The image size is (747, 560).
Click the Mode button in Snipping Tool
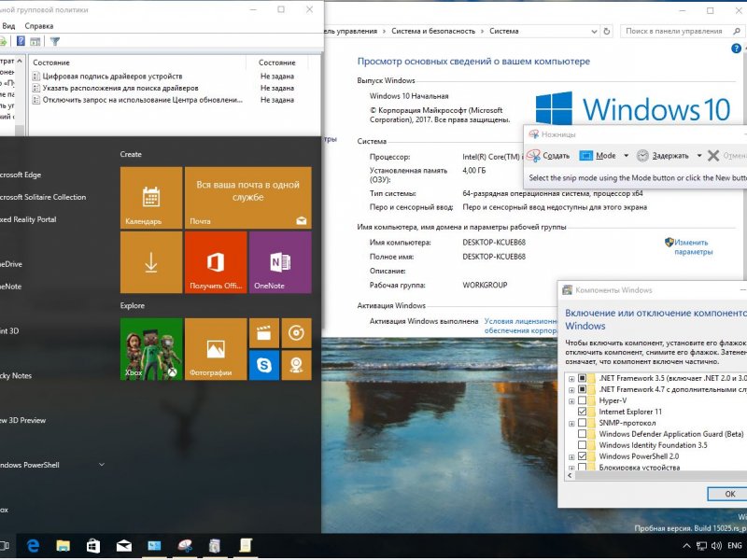click(599, 156)
